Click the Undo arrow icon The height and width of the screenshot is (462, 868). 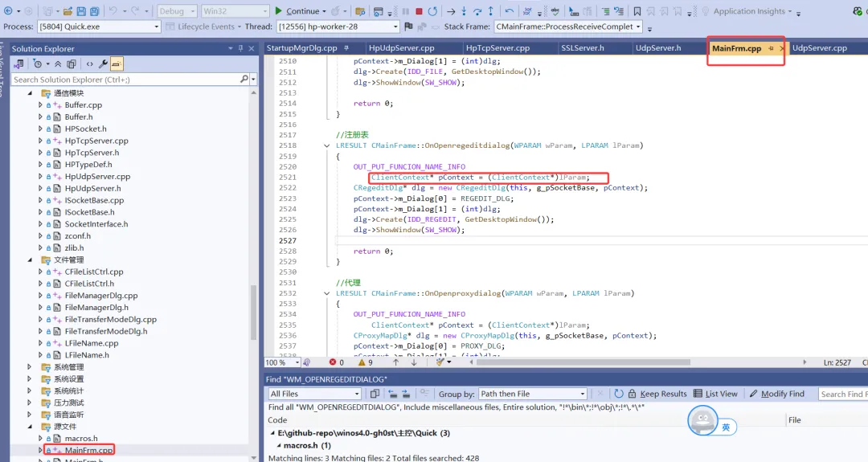[113, 11]
